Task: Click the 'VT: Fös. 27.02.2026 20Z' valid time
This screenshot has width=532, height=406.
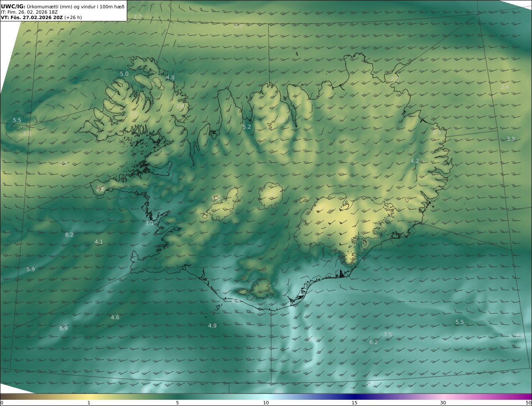Action: 32,18
